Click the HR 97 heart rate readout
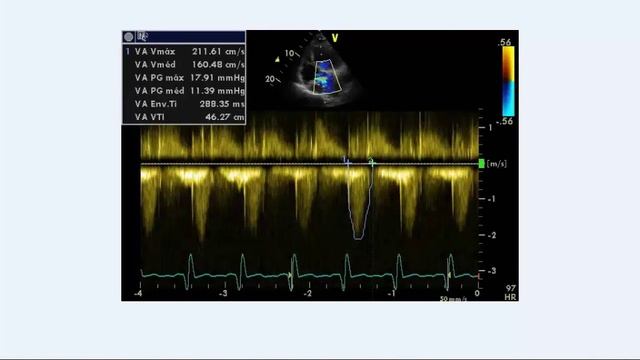This screenshot has height=360, width=640. [511, 293]
